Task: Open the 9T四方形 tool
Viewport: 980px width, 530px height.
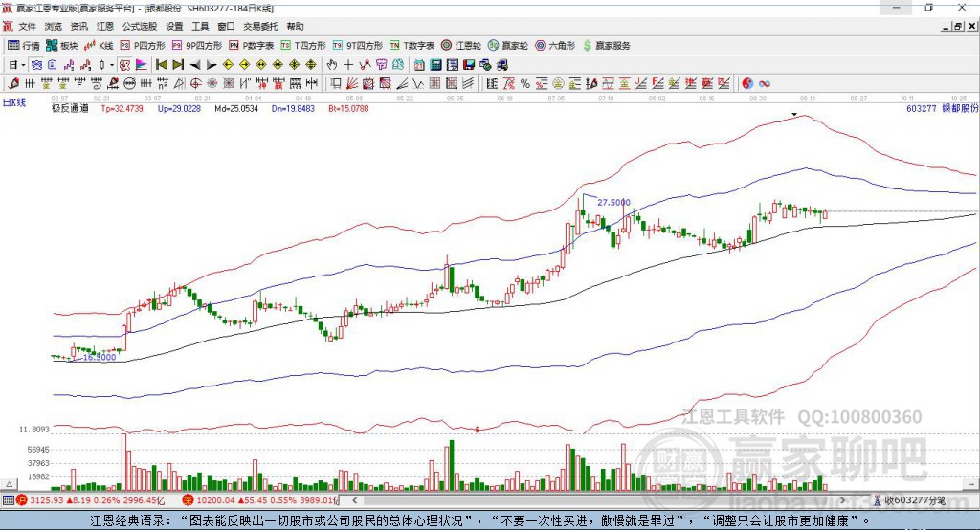Action: 358,46
